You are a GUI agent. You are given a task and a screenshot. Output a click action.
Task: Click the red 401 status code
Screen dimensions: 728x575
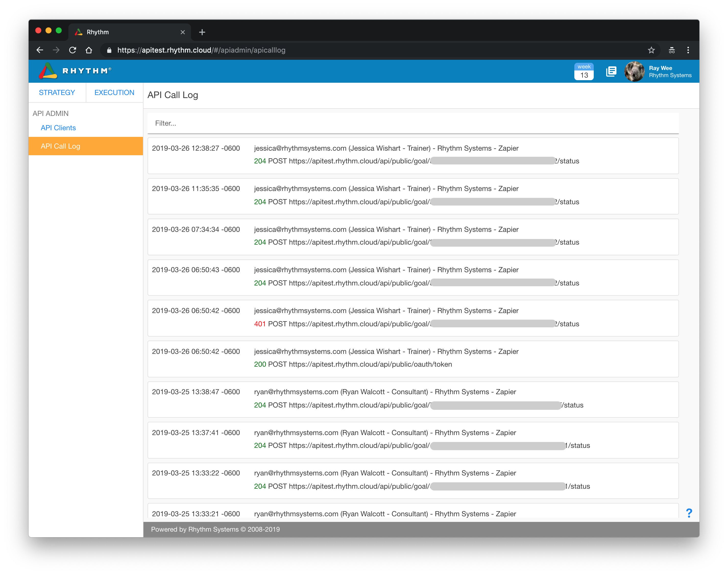(x=260, y=324)
